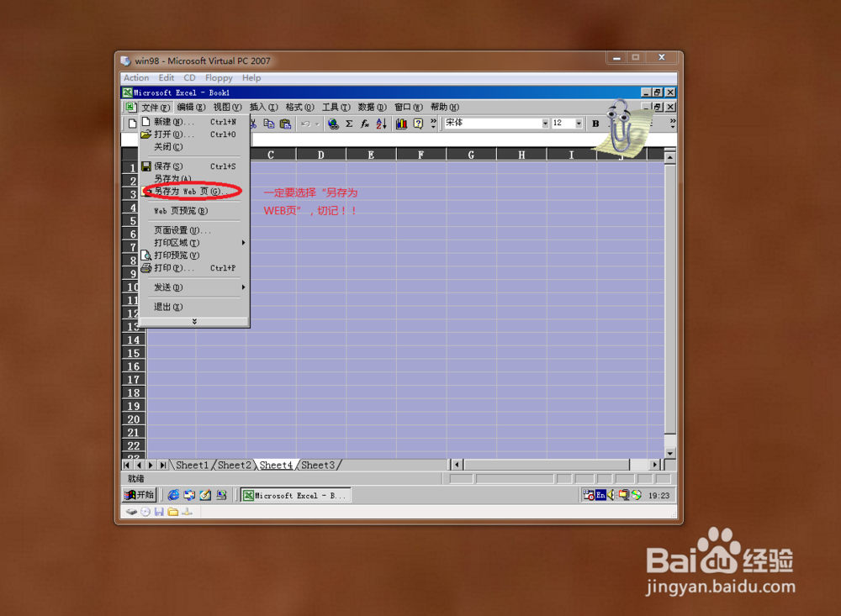Open the undo history dropdown arrow
This screenshot has width=841, height=616.
(x=317, y=124)
